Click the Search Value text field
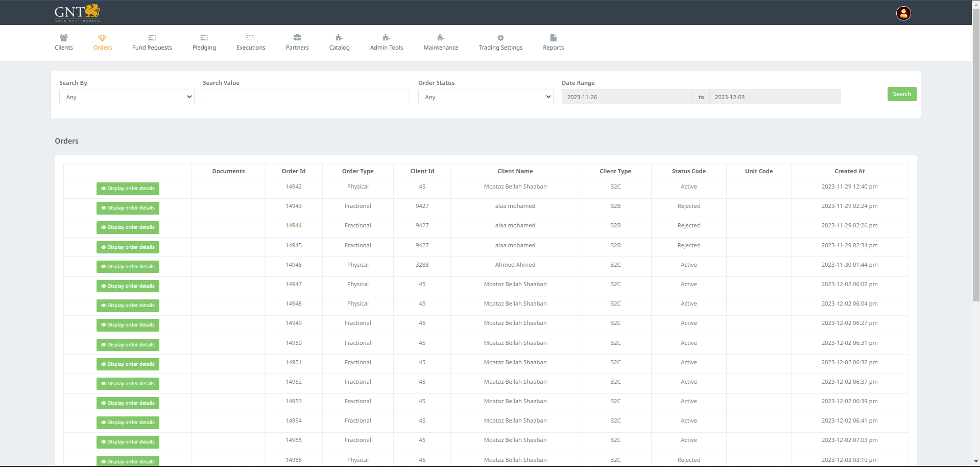This screenshot has width=980, height=467. [306, 97]
